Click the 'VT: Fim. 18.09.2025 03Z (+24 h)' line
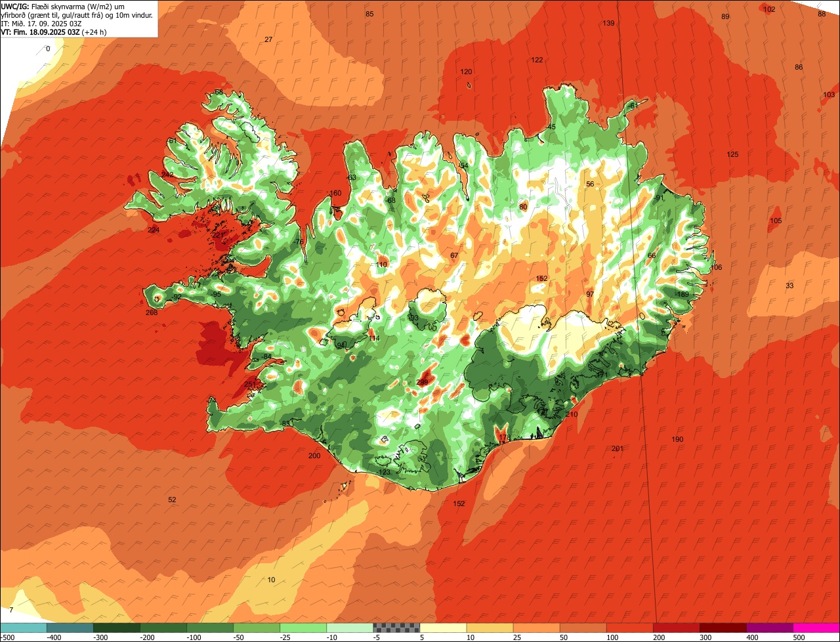Screen dimensions: 840x642 point(54,32)
